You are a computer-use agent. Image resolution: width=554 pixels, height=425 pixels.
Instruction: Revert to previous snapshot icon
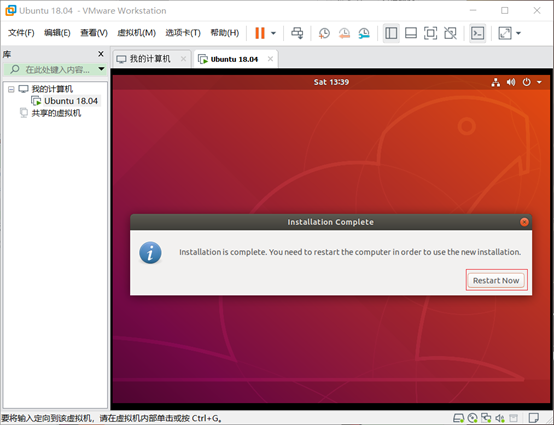click(x=344, y=33)
